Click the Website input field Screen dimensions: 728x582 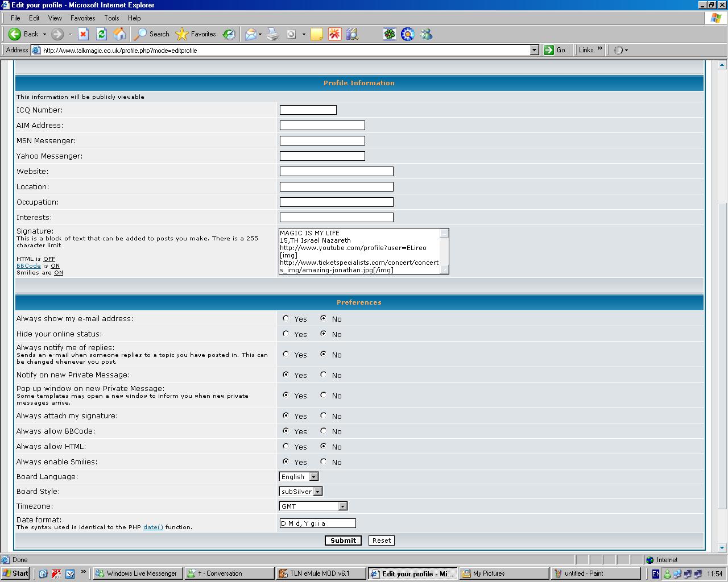coord(336,171)
